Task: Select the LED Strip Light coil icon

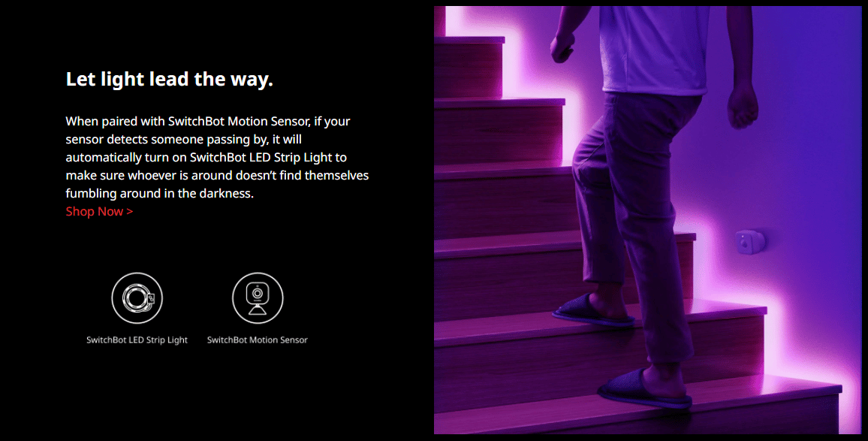Action: click(x=137, y=298)
